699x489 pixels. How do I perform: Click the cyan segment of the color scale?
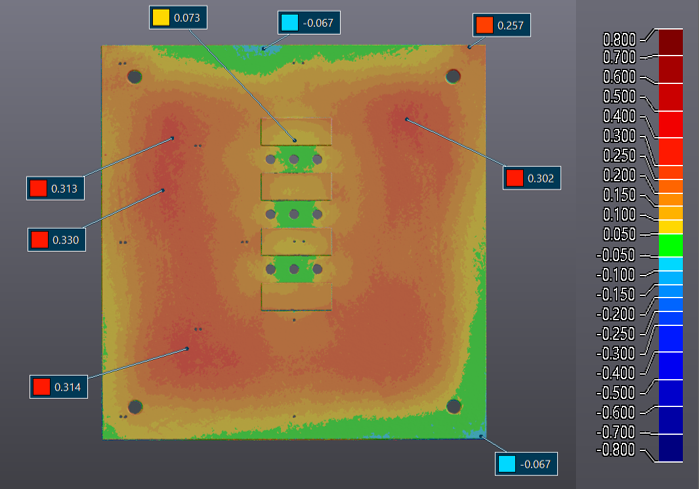tap(670, 264)
